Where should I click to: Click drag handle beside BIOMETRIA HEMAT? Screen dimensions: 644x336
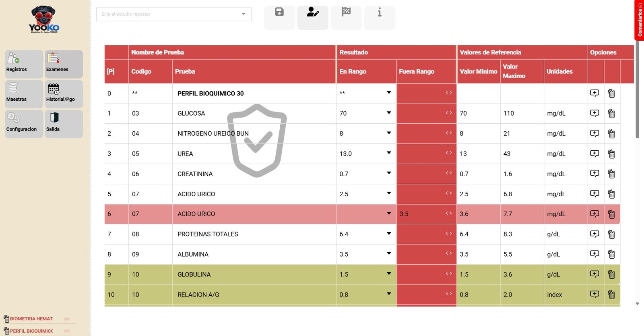point(67,319)
